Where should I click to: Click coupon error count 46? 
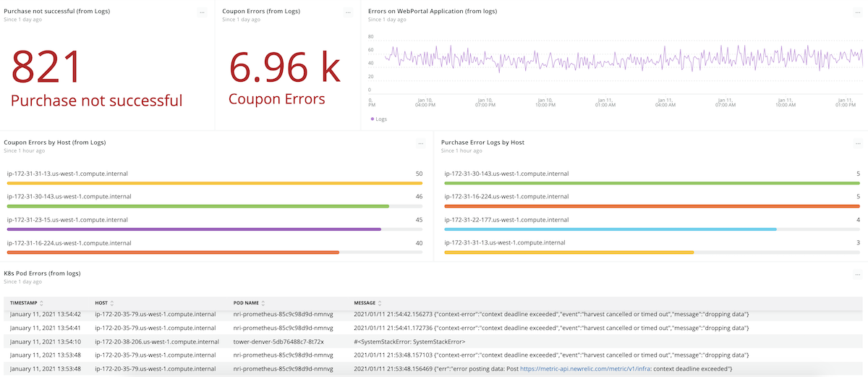pyautogui.click(x=419, y=197)
